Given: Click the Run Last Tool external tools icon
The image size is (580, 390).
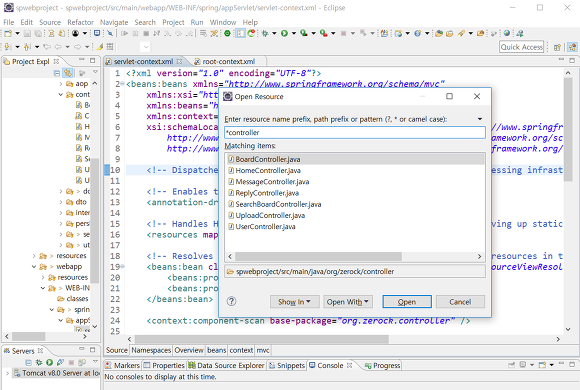Looking at the screenshot, I should pyautogui.click(x=324, y=33).
